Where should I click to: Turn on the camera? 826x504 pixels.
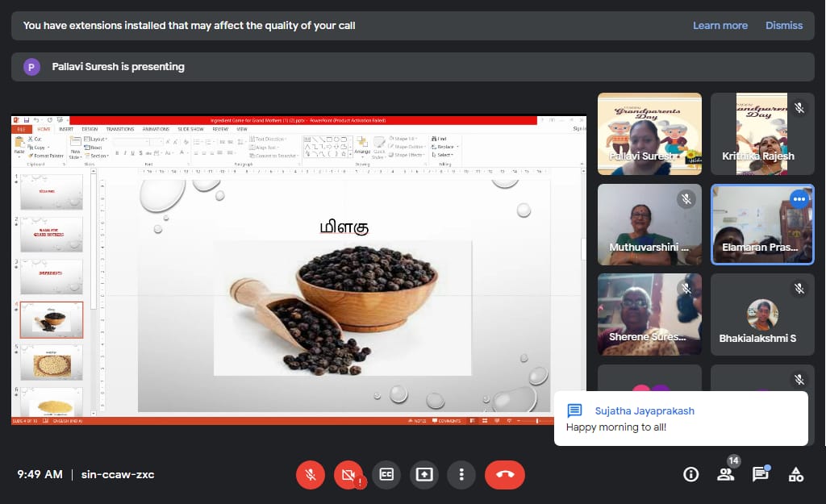coord(348,474)
